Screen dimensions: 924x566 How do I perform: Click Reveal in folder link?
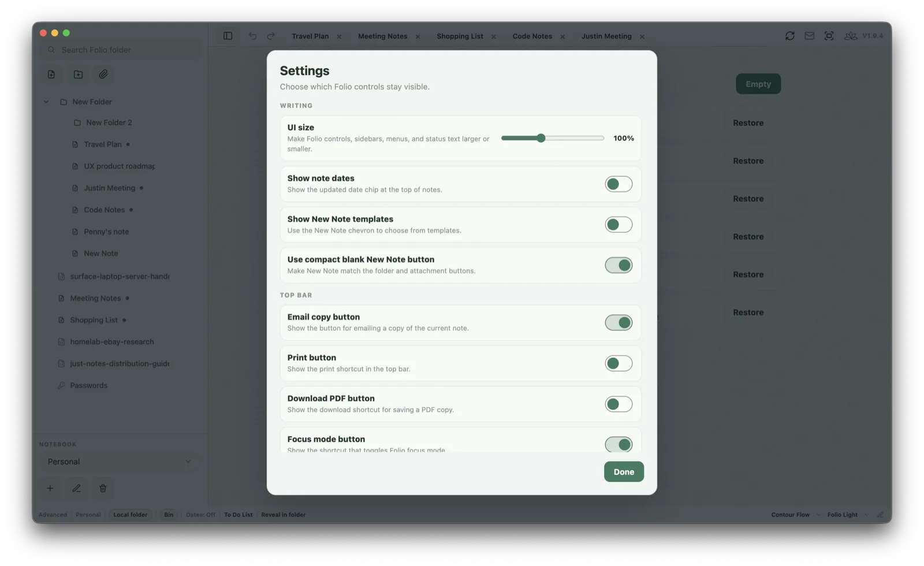283,515
